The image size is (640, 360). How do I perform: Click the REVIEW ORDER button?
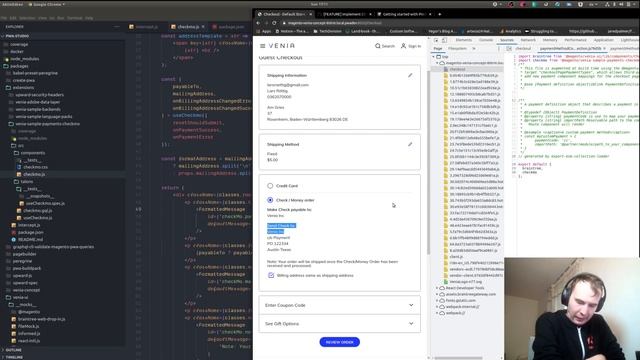click(x=340, y=342)
